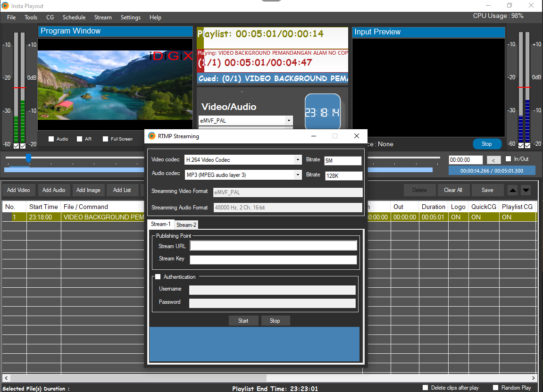Click the RTMP Streaming dialog logo icon
The width and height of the screenshot is (543, 392).
152,136
